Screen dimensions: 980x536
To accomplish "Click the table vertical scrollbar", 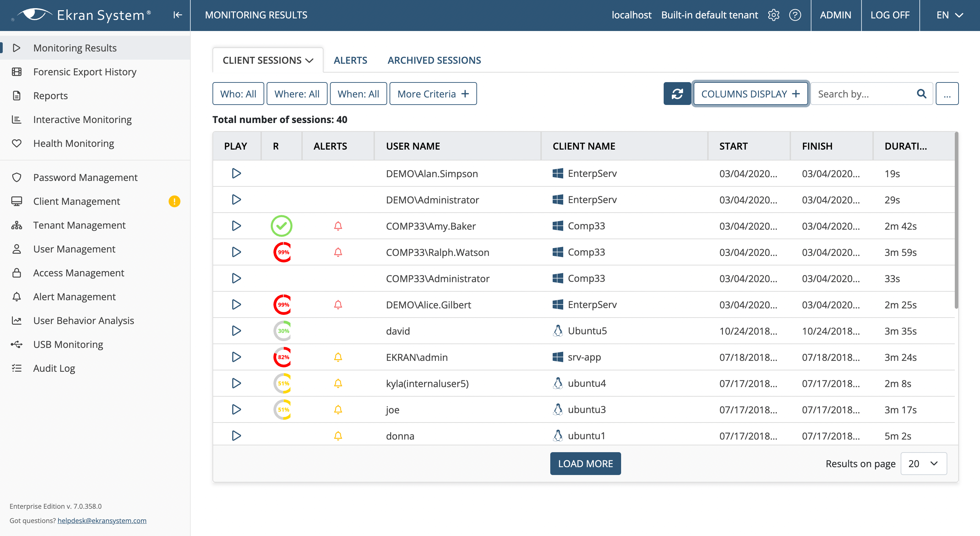I will coord(957,221).
